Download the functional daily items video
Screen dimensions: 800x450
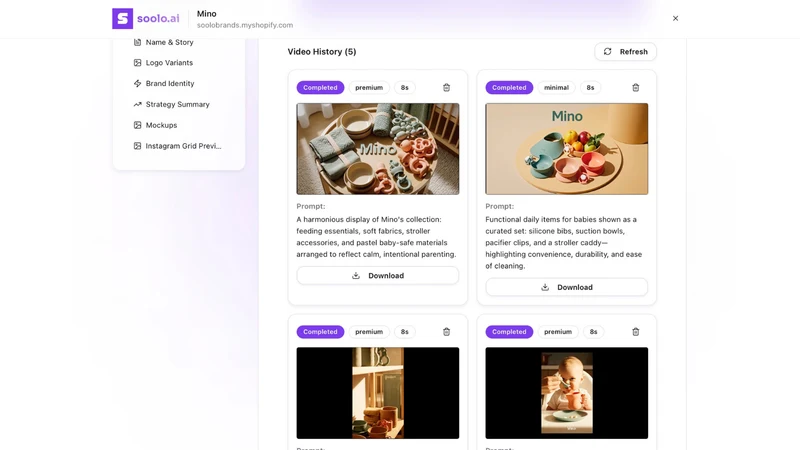click(x=567, y=287)
